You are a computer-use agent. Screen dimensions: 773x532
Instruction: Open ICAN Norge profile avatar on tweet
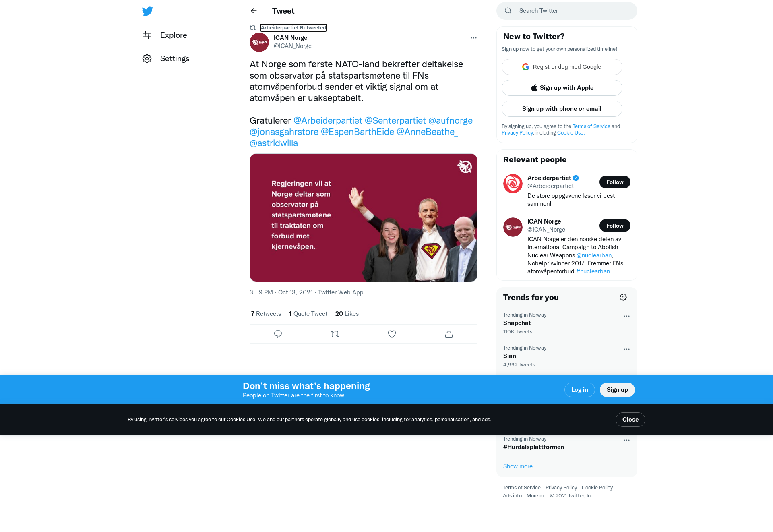[x=259, y=42]
